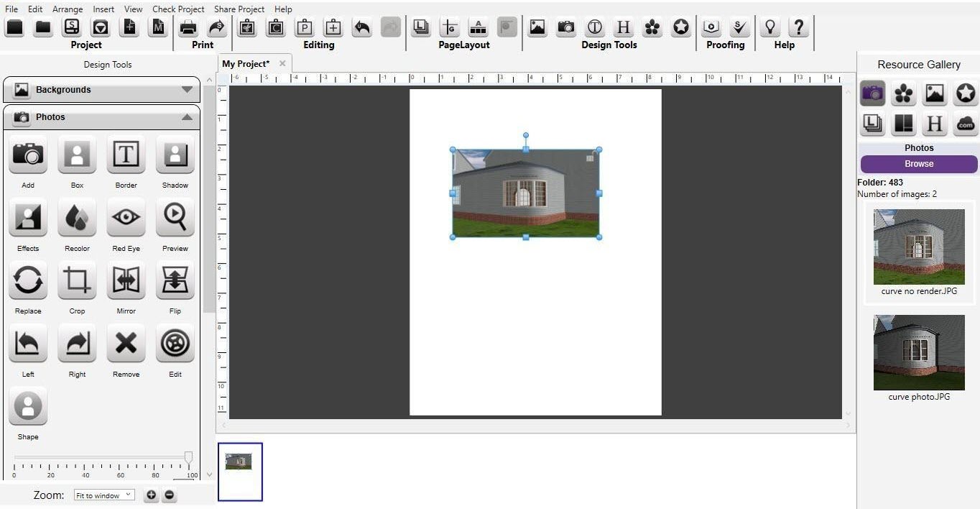The height and width of the screenshot is (509, 980).
Task: Click the house photo on the canvas
Action: [x=526, y=193]
